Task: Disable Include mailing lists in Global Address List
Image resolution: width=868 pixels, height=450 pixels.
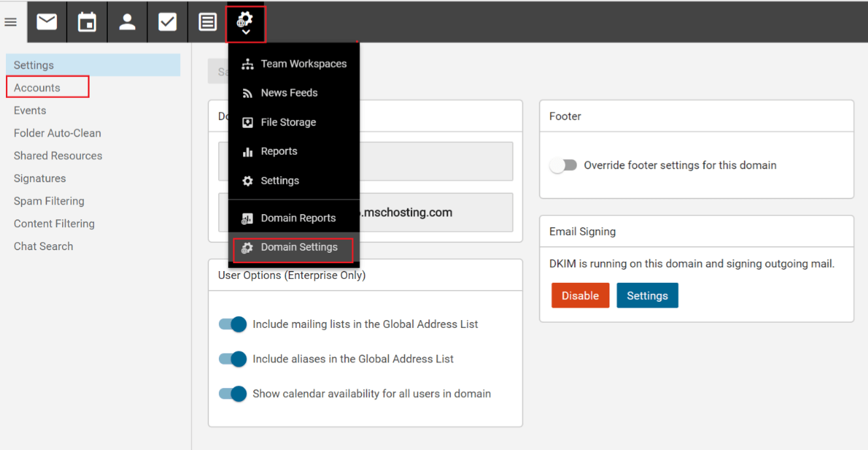Action: pos(232,324)
